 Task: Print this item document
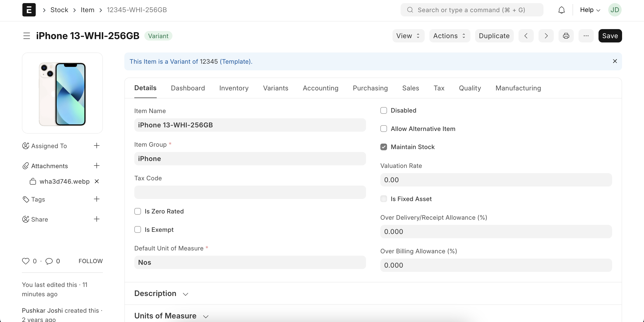click(x=566, y=36)
